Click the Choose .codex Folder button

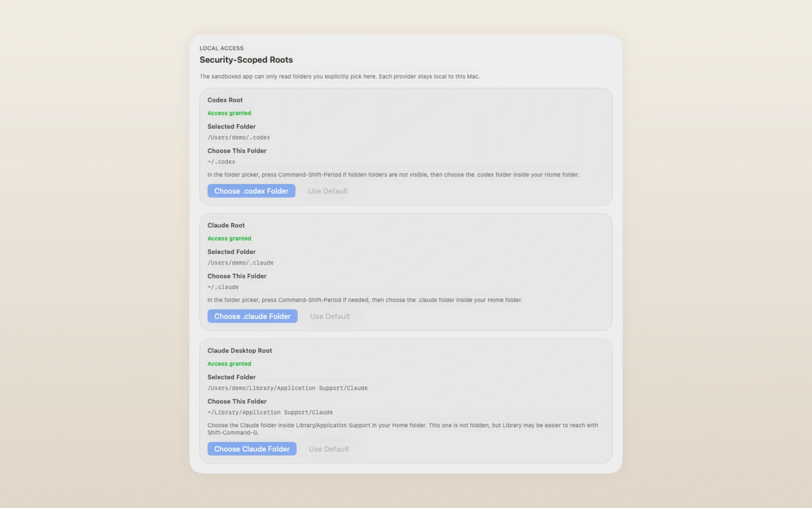[251, 191]
